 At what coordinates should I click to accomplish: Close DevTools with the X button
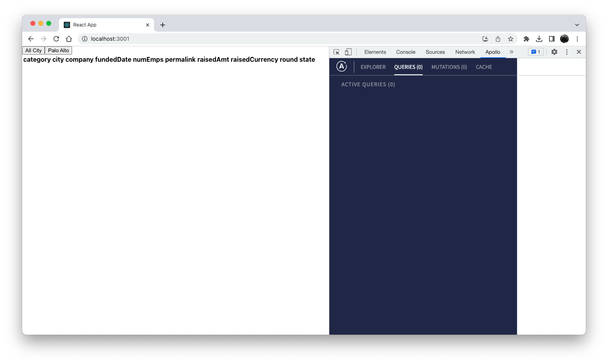click(x=579, y=52)
